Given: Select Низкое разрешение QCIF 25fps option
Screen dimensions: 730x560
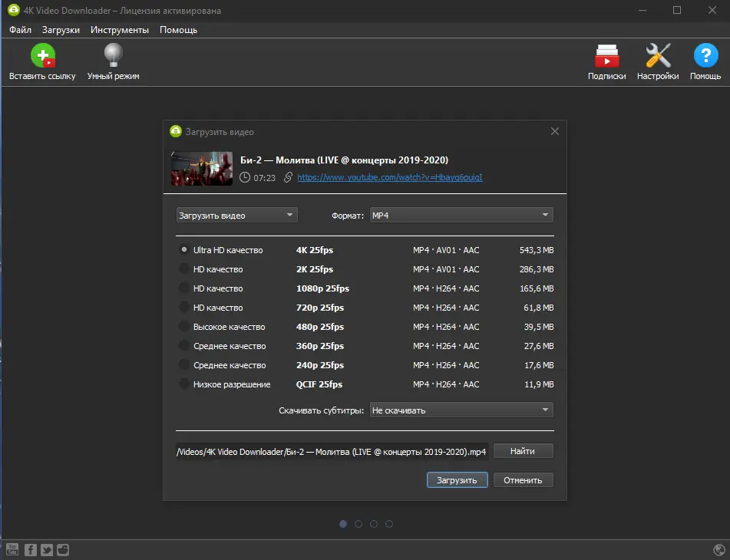Looking at the screenshot, I should [184, 384].
